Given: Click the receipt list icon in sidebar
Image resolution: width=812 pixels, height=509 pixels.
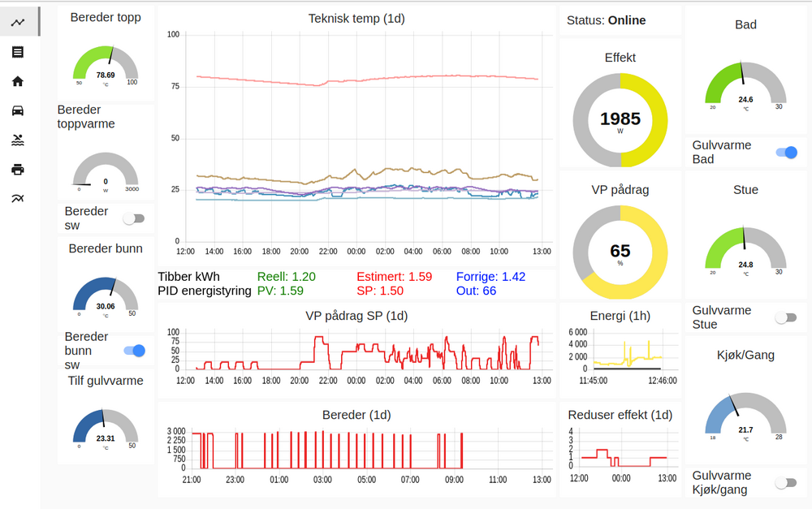Looking at the screenshot, I should click(18, 52).
